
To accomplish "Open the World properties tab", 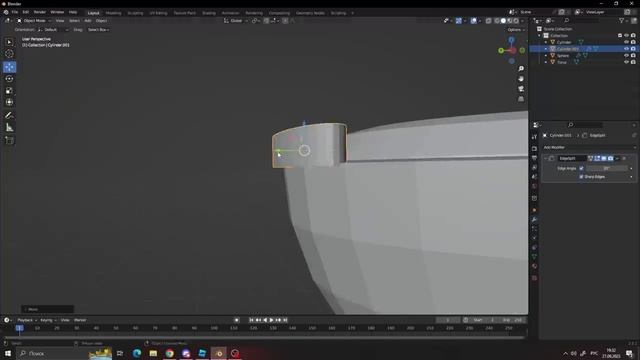I will tap(534, 186).
